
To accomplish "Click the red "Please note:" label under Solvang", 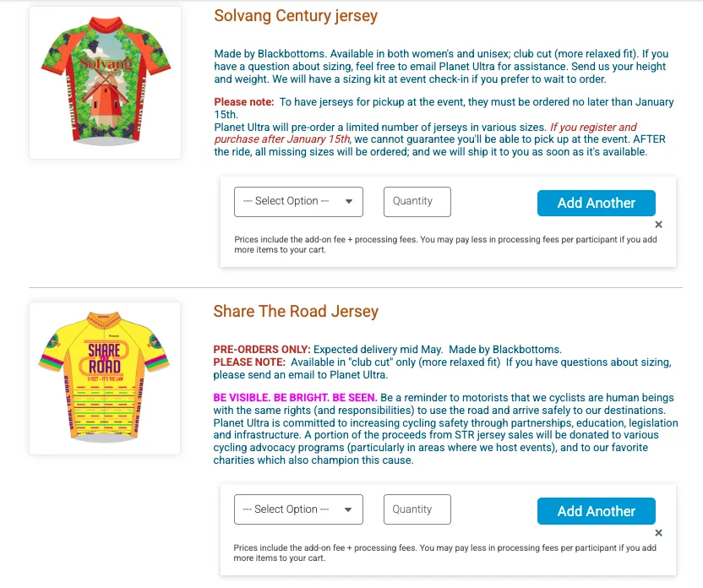I will point(244,102).
